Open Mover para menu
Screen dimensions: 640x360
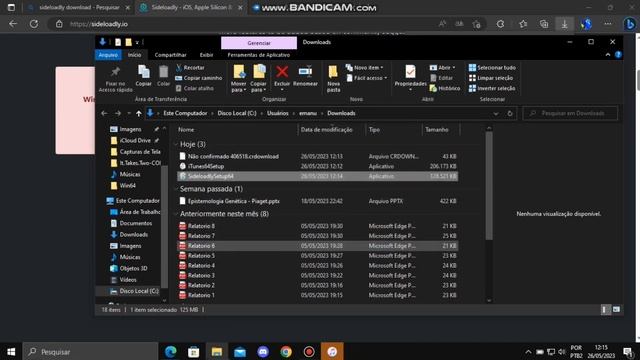click(239, 78)
